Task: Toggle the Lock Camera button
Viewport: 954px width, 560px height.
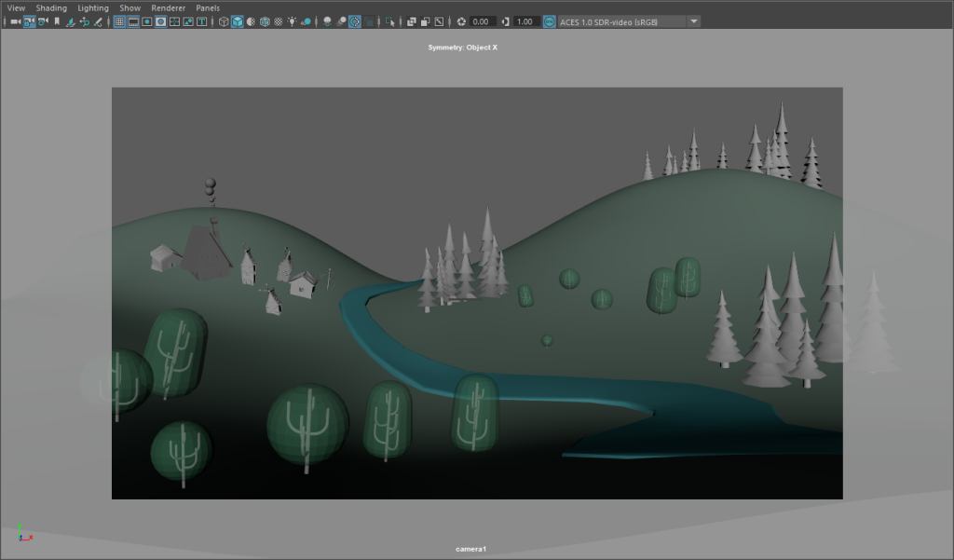Action: point(29,22)
